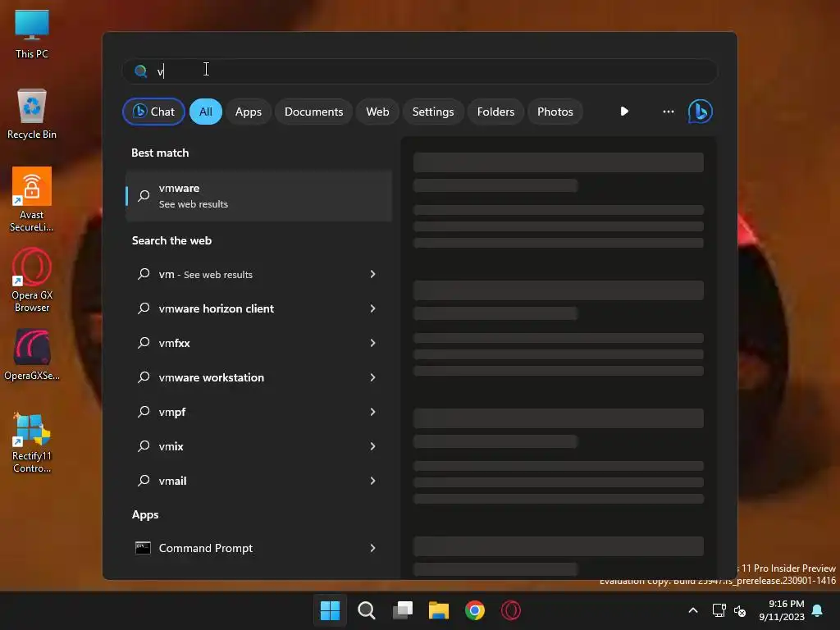Open the Bing Chat icon at top right
Screen dimensions: 840x630
pyautogui.click(x=701, y=112)
